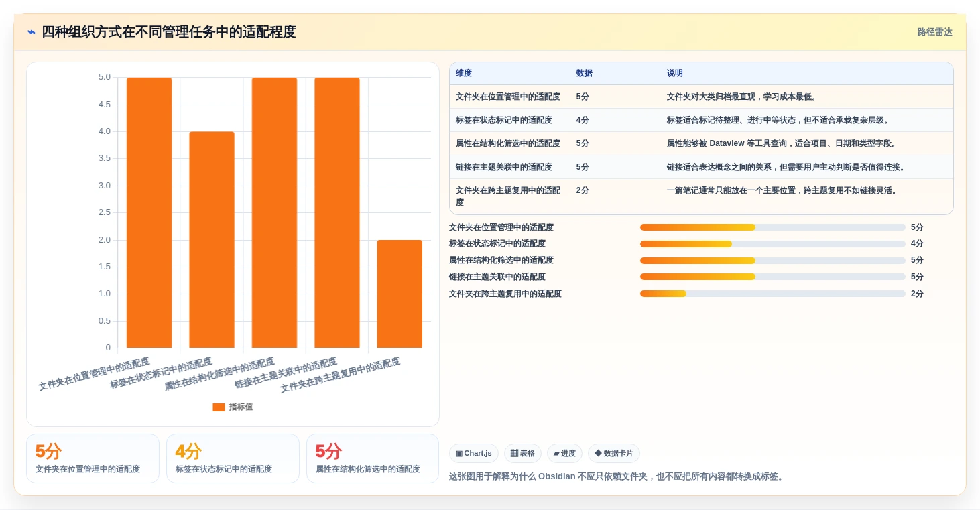Click the 路径雷达 label in header
The image size is (980, 510).
tap(934, 32)
